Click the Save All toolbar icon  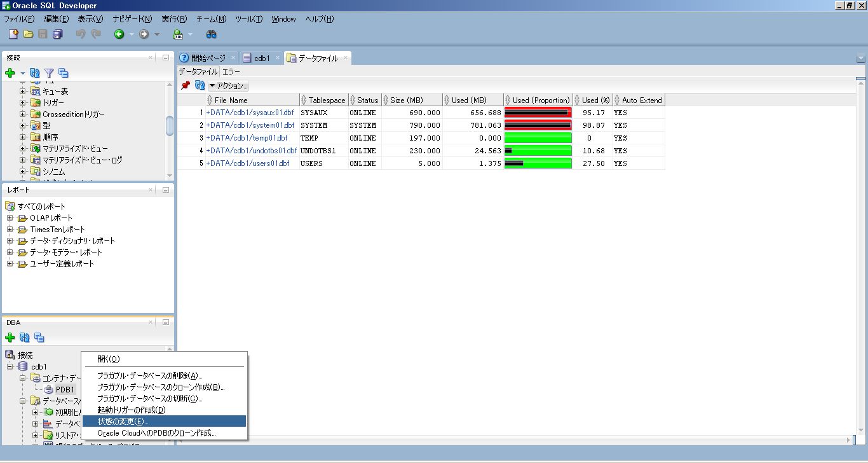tap(58, 34)
